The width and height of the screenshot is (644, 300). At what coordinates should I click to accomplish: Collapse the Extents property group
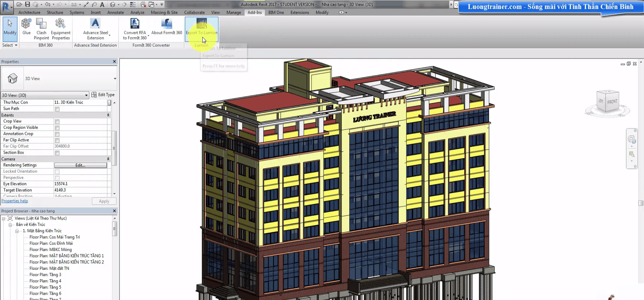(x=108, y=115)
